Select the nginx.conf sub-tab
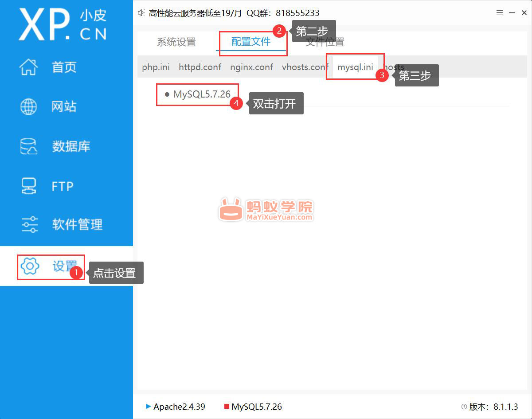Image resolution: width=532 pixels, height=419 pixels. coord(251,67)
